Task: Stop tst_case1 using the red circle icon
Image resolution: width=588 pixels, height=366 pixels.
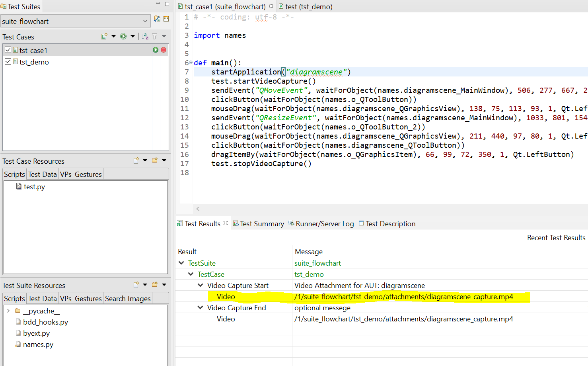Action: (163, 49)
